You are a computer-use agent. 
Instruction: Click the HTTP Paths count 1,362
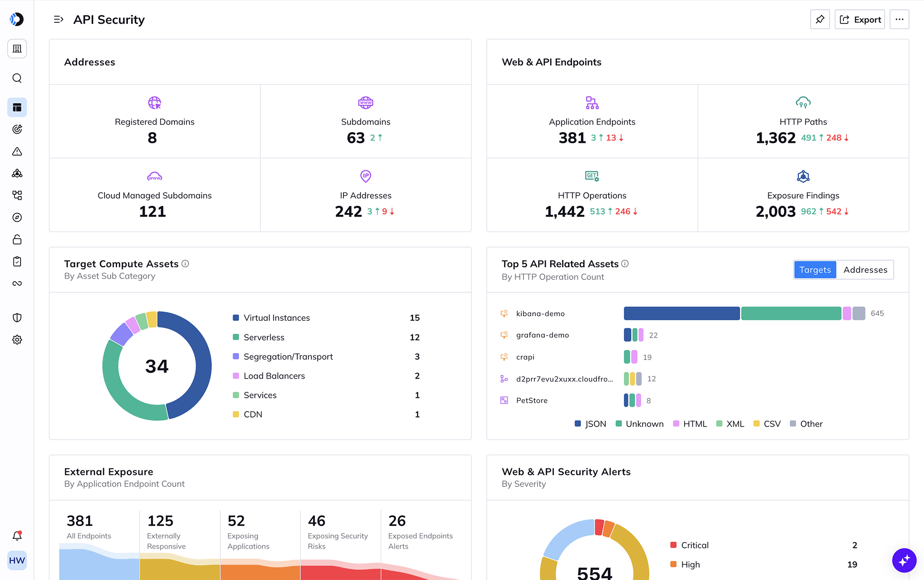(x=776, y=138)
